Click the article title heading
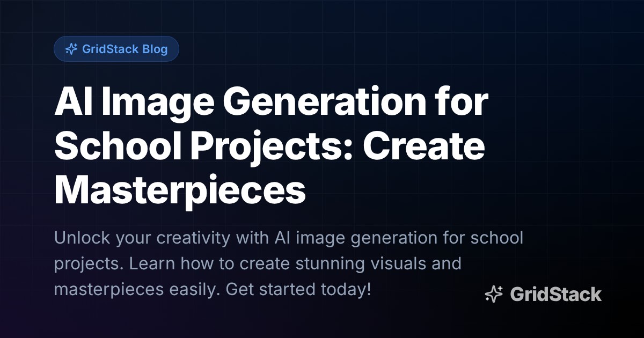Screen dimensions: 644x338 pyautogui.click(x=271, y=145)
